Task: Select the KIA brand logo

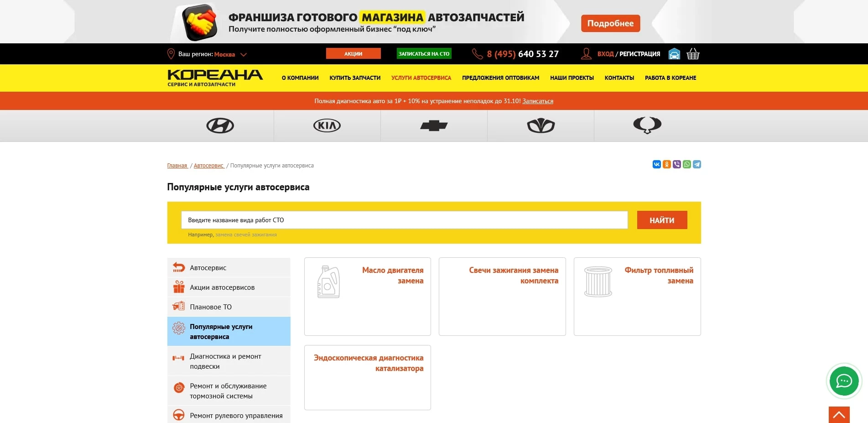Action: click(327, 125)
